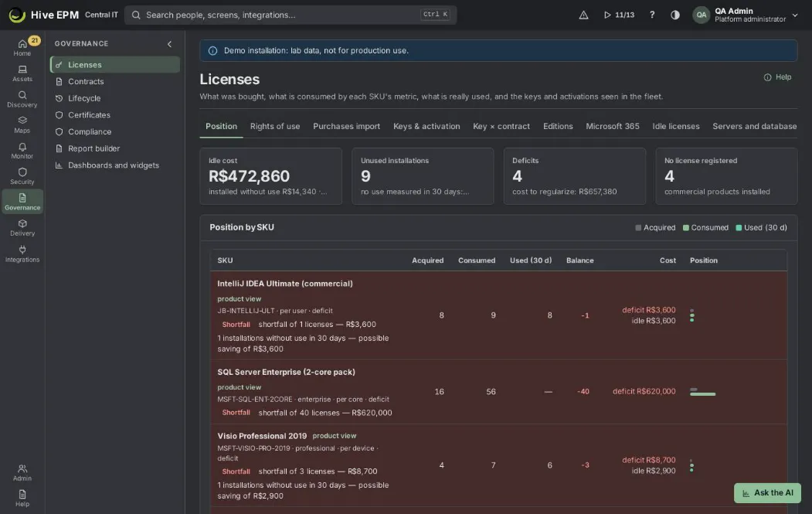Collapse the Governance side panel

pos(169,44)
